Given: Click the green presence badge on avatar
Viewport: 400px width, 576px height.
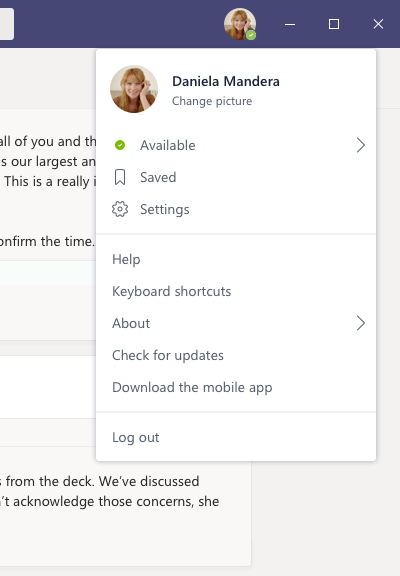Looking at the screenshot, I should [251, 35].
